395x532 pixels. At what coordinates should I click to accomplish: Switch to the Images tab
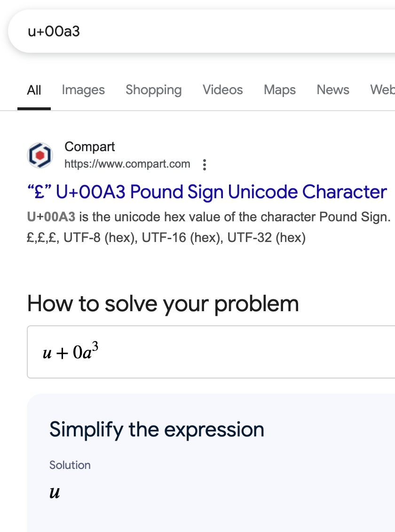(83, 90)
